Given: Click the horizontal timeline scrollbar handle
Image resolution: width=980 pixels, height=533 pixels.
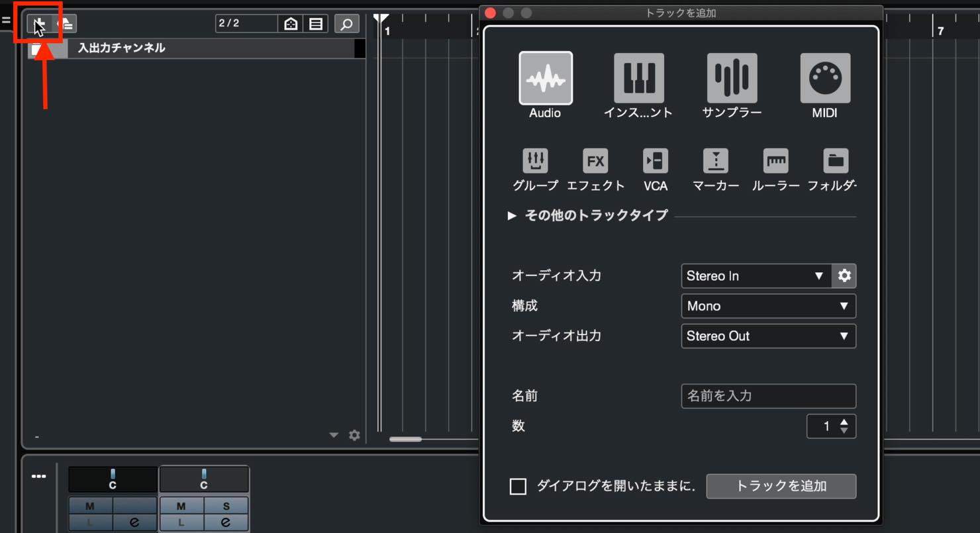Looking at the screenshot, I should click(x=405, y=439).
